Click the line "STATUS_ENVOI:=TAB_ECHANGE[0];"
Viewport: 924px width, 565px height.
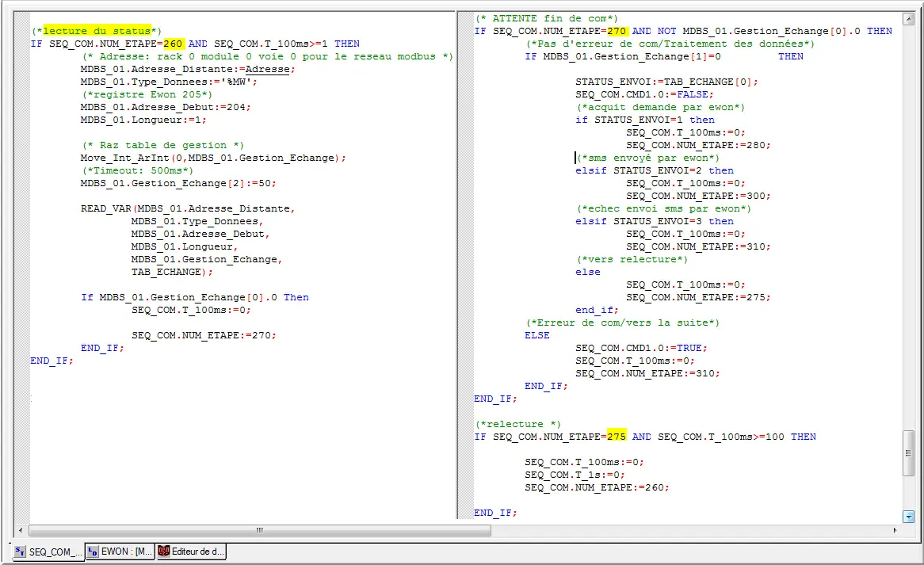pos(667,82)
